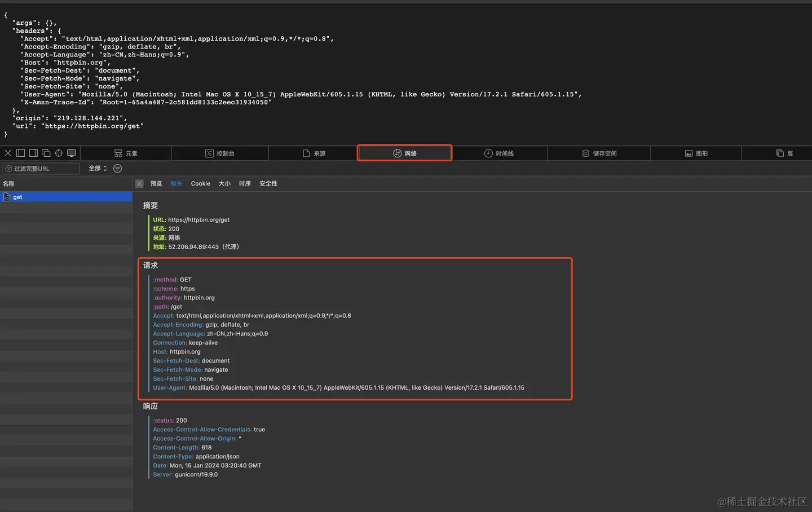Screen dimensions: 812x512
Task: Click the Date response header line
Action: [x=207, y=466]
